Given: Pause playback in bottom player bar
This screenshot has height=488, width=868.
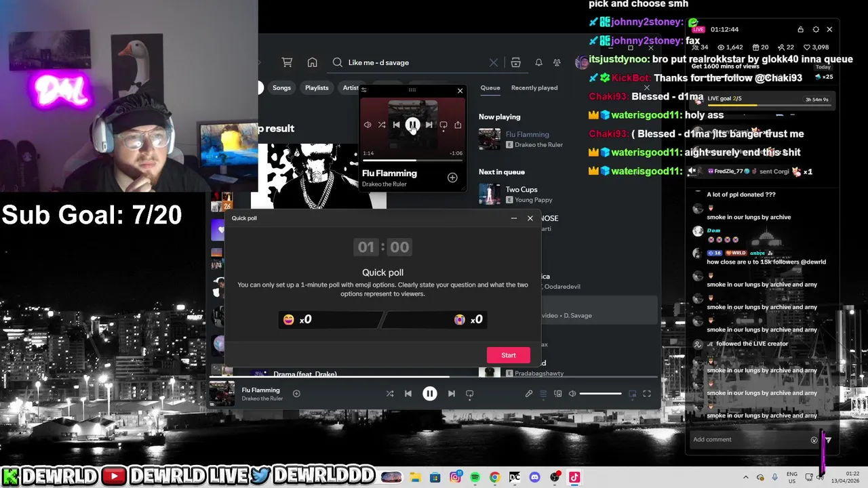Looking at the screenshot, I should pyautogui.click(x=429, y=393).
